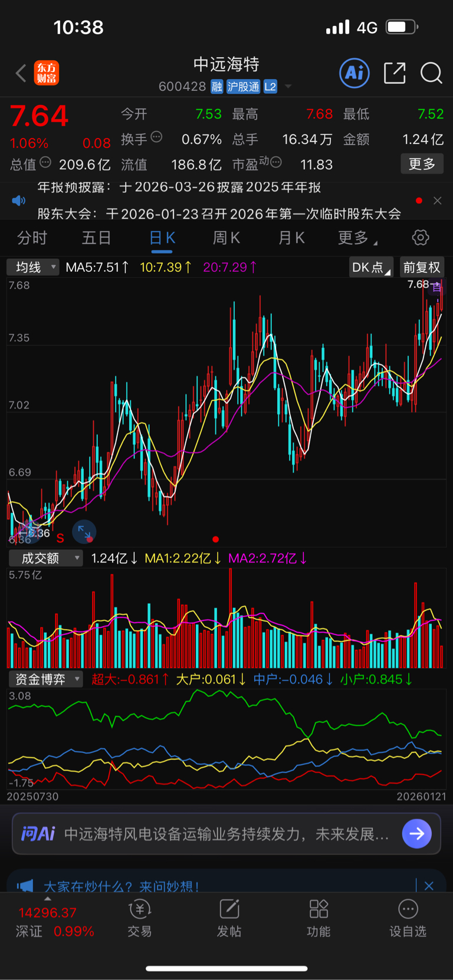Tap stock code 600428
This screenshot has height=980, width=453.
pos(182,87)
